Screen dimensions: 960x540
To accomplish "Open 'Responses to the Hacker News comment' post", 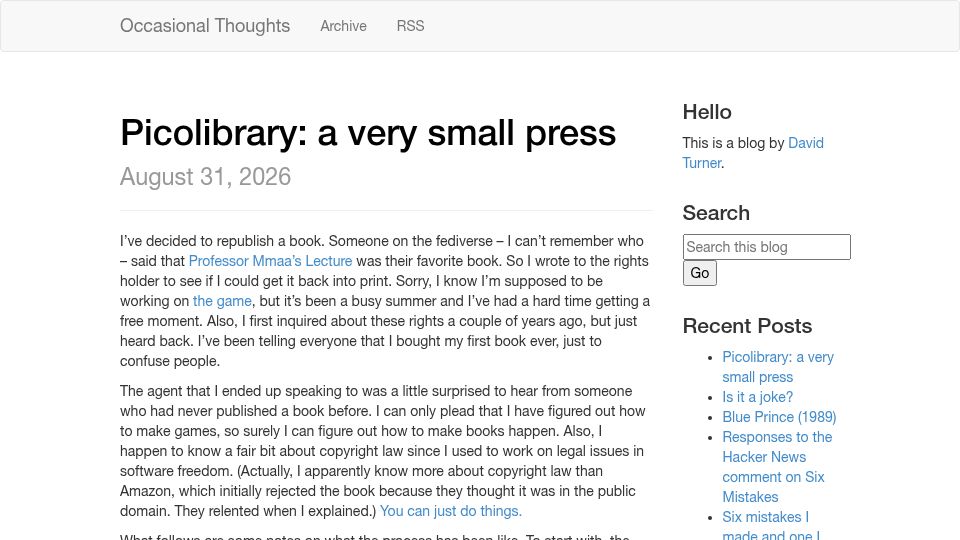I will point(777,467).
